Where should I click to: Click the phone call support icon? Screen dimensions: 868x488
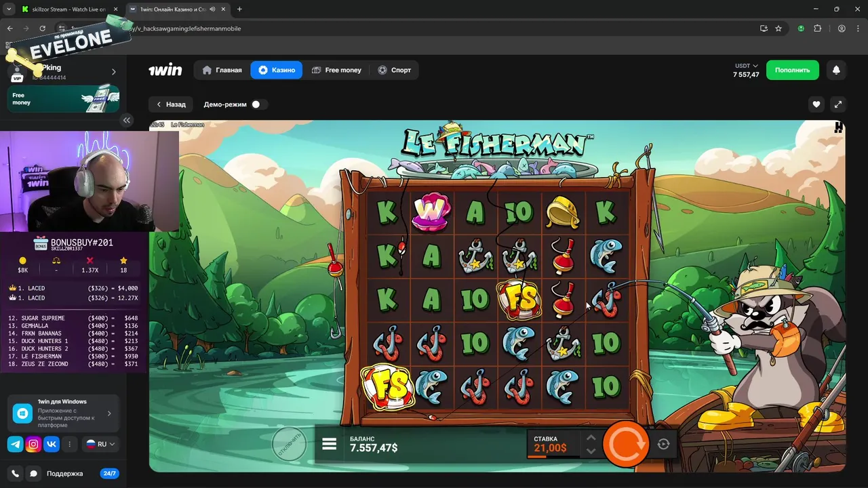click(x=15, y=474)
